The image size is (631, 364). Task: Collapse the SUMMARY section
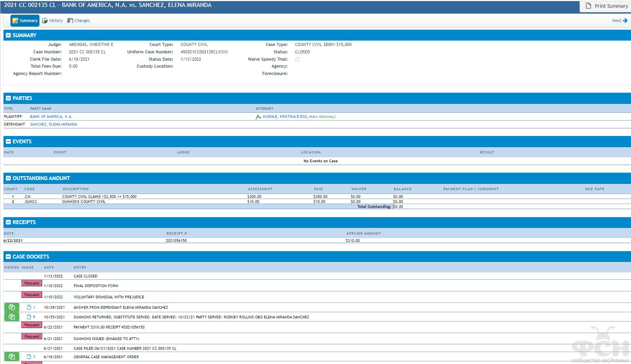pyautogui.click(x=8, y=35)
